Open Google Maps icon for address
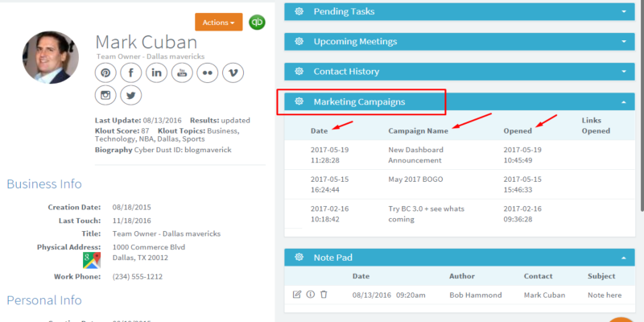This screenshot has width=644, height=322. [92, 260]
